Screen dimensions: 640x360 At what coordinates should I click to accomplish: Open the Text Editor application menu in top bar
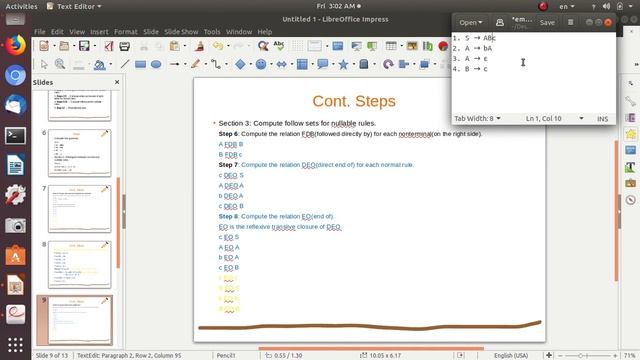click(x=74, y=6)
